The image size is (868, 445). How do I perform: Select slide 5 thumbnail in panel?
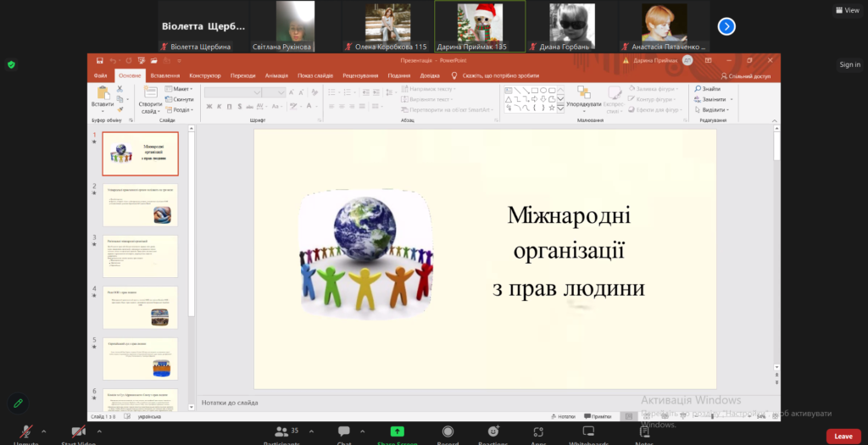point(141,359)
